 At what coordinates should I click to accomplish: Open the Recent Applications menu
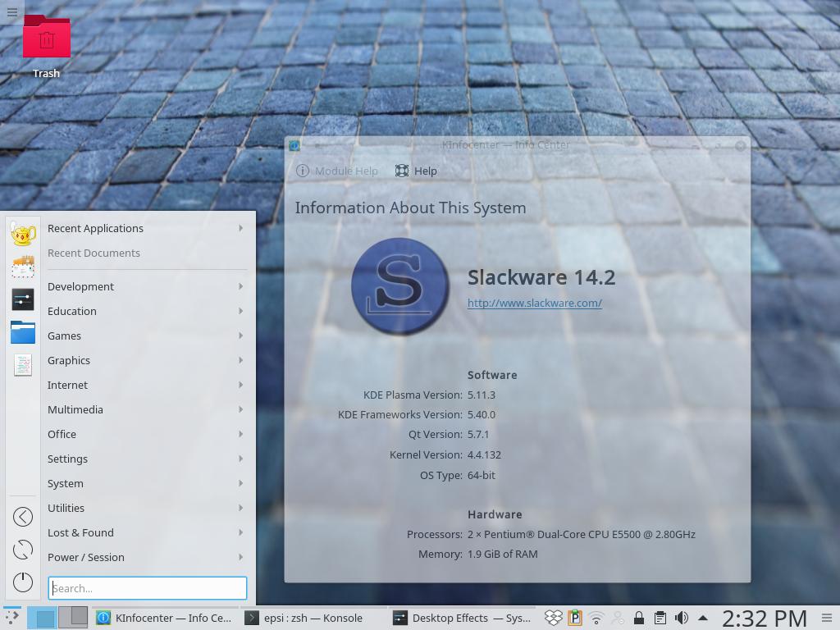pos(95,228)
